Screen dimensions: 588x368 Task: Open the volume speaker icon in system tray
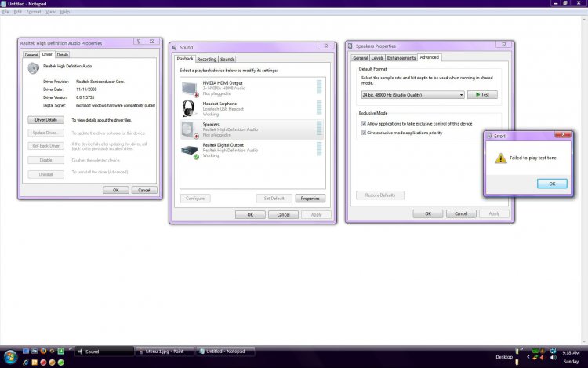click(x=554, y=358)
